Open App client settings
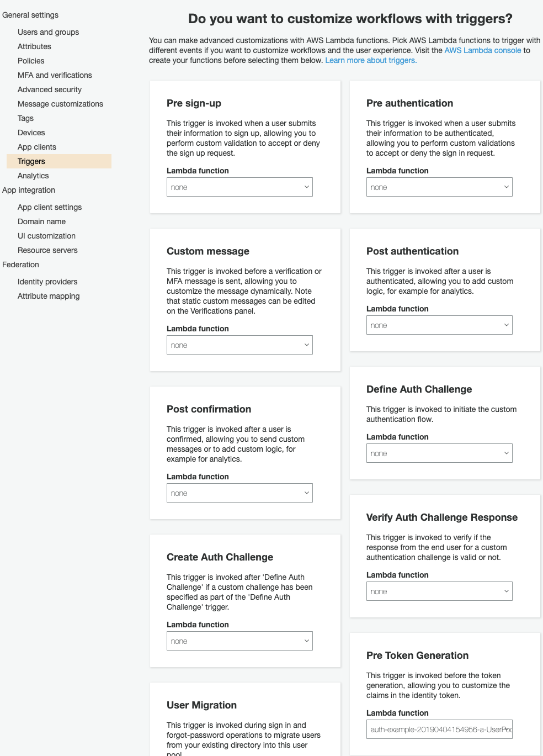Image resolution: width=543 pixels, height=756 pixels. 50,207
